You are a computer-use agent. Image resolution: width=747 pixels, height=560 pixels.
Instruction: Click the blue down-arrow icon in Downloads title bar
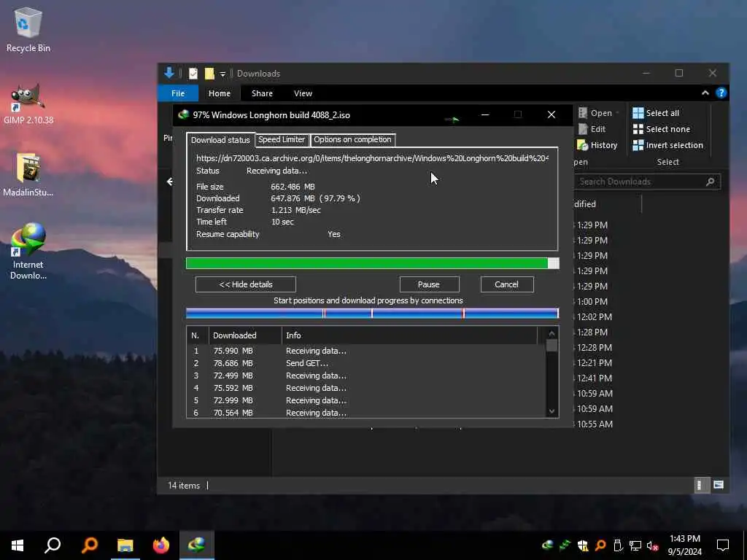point(169,73)
